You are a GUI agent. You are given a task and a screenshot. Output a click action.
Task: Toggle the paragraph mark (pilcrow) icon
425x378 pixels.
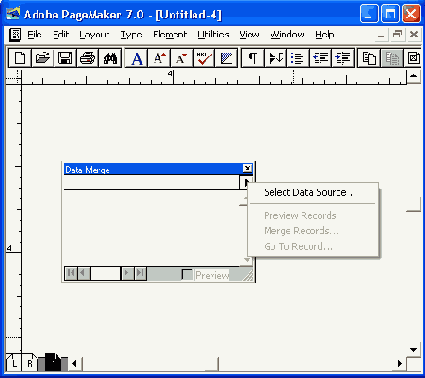(253, 58)
